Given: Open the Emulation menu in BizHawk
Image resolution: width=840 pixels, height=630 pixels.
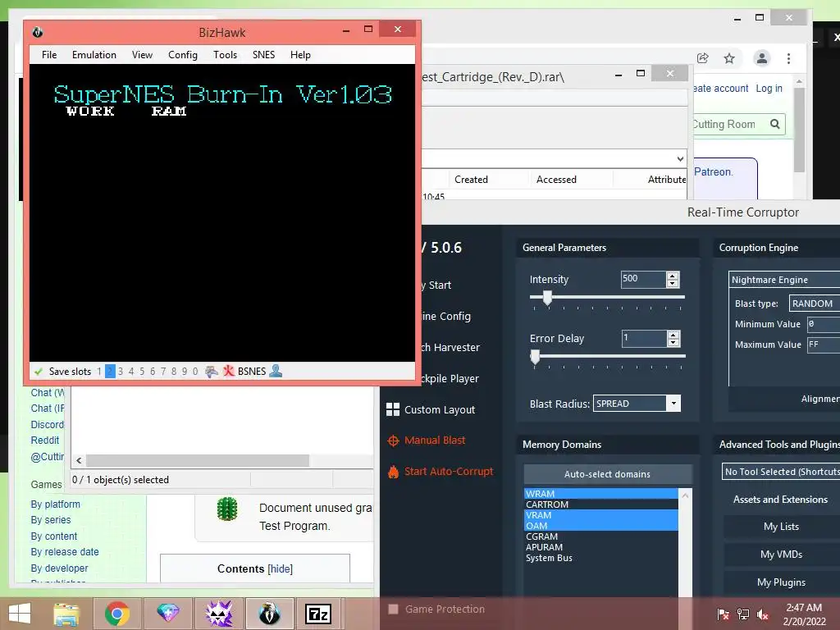Looking at the screenshot, I should click(94, 55).
